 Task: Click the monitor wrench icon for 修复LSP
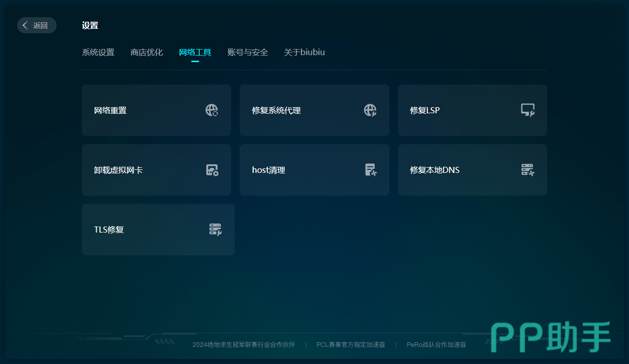tap(528, 110)
